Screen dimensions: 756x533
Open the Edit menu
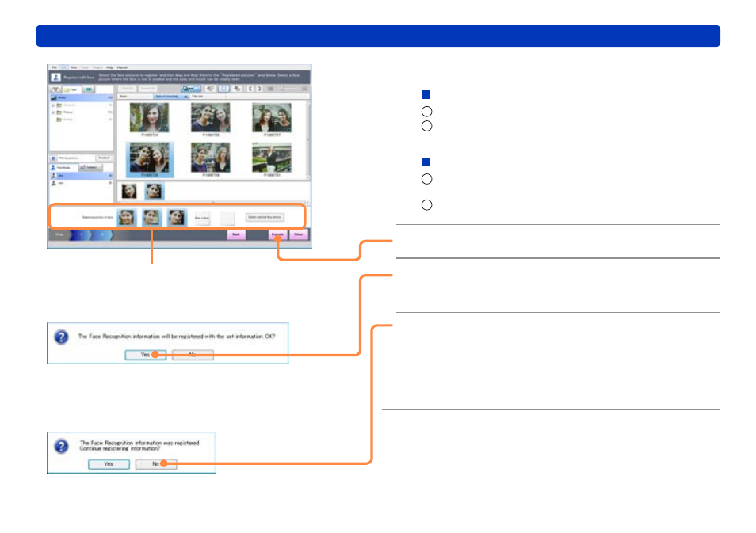coord(63,67)
